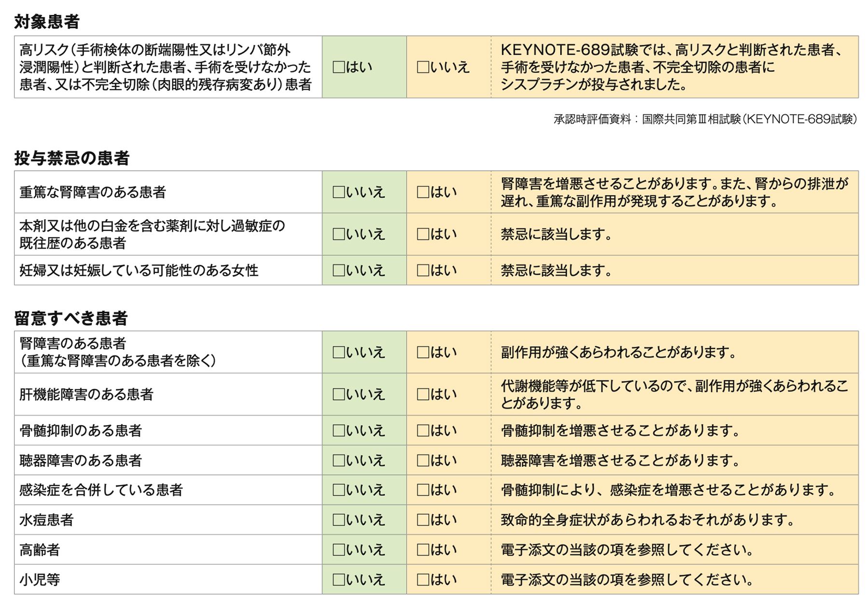Viewport: 868px width, 604px height.
Task: Click 副作用が強くあらわれることがあります in 腎障害 row
Action: click(x=619, y=352)
